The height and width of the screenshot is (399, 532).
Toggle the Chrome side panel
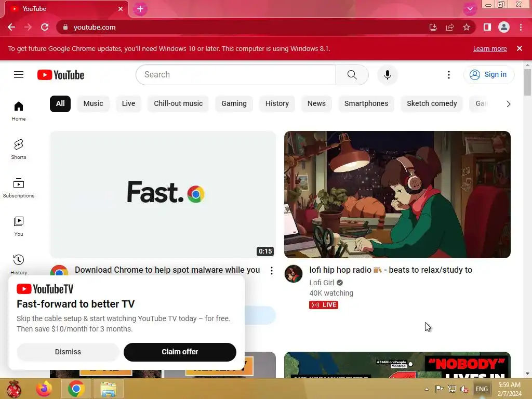[487, 27]
